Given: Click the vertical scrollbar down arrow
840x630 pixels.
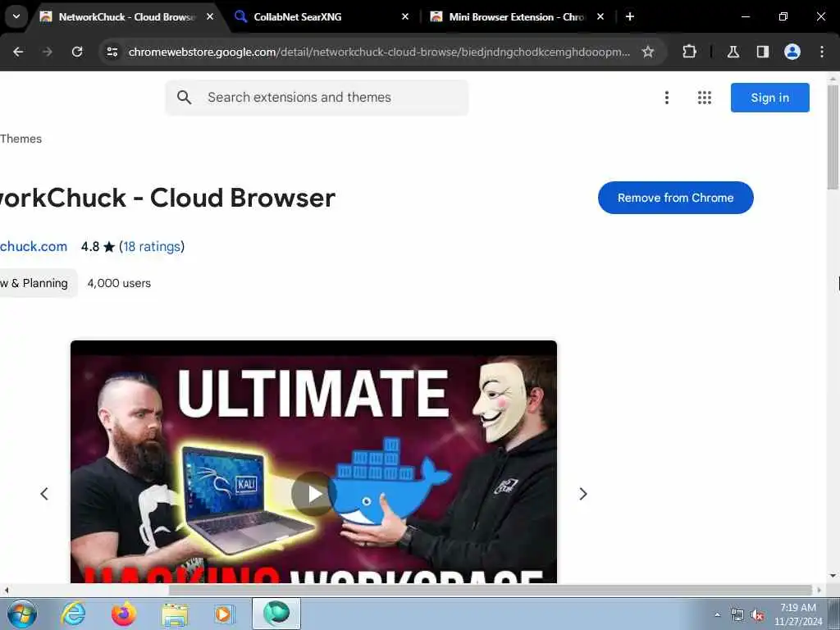Looking at the screenshot, I should coord(833,576).
